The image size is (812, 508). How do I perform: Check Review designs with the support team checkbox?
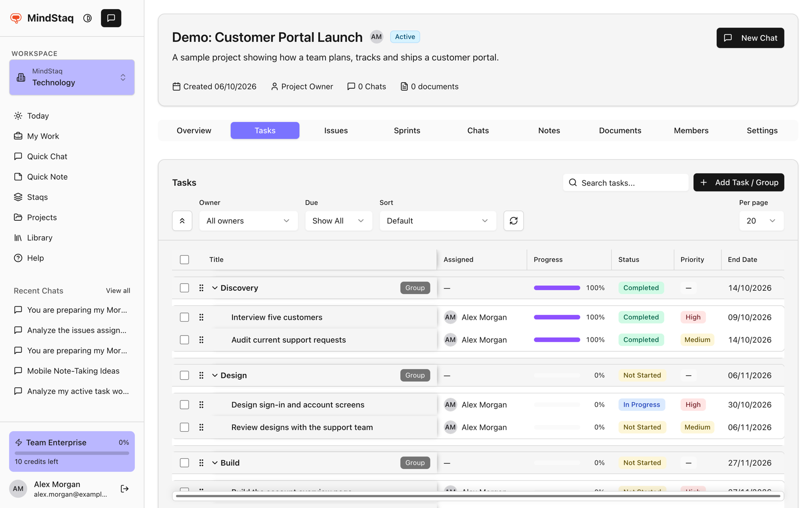pyautogui.click(x=185, y=427)
